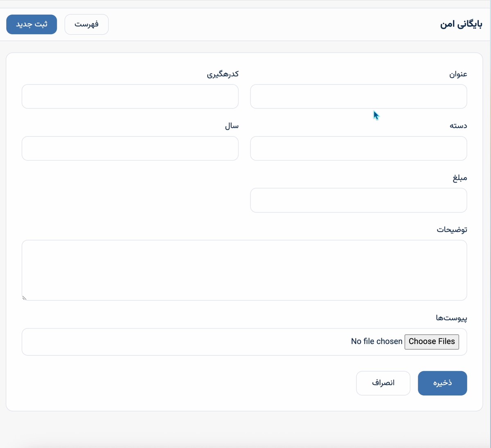Focus the سال year input

pyautogui.click(x=130, y=149)
